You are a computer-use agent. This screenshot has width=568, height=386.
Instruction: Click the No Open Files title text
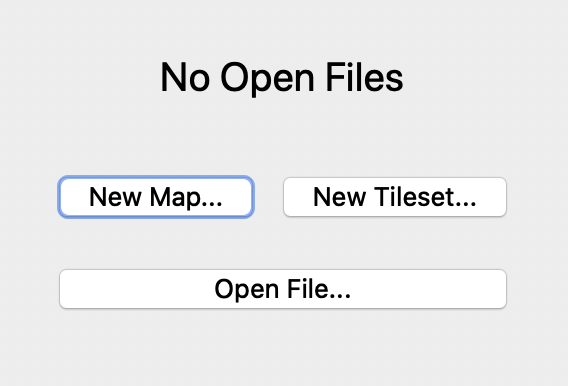(282, 78)
